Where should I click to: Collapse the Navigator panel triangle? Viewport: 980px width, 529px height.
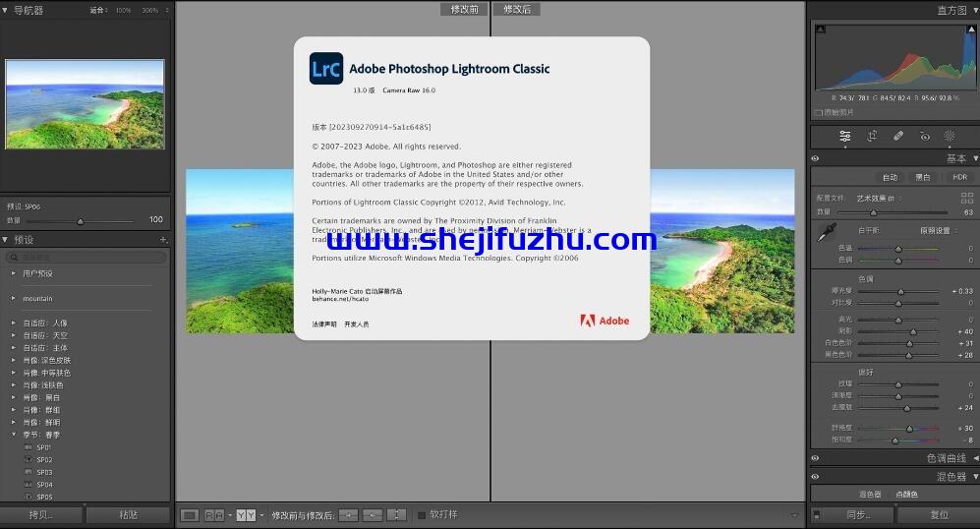pyautogui.click(x=5, y=10)
